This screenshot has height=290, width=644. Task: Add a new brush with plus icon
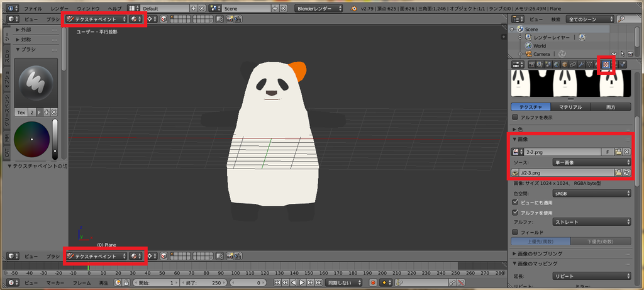coord(47,112)
